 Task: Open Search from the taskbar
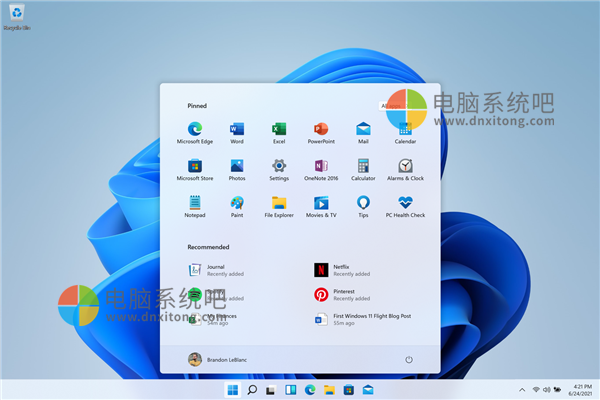[x=252, y=390]
